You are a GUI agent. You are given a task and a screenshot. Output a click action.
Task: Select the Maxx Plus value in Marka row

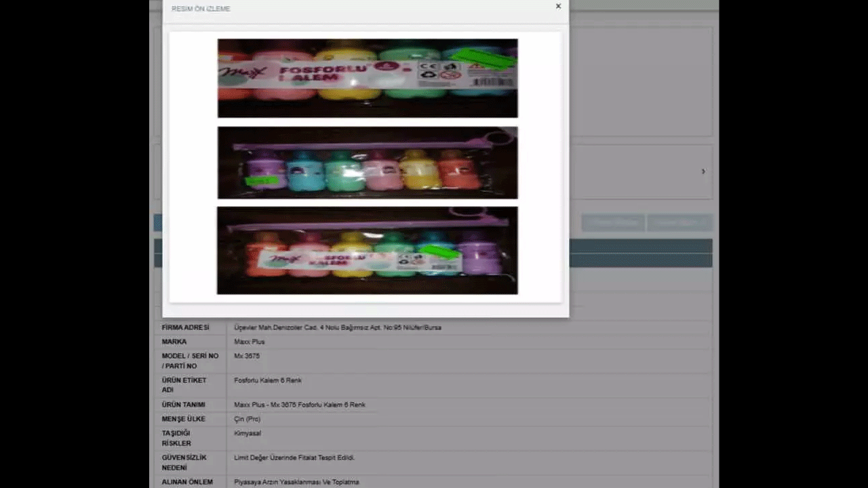pos(250,342)
